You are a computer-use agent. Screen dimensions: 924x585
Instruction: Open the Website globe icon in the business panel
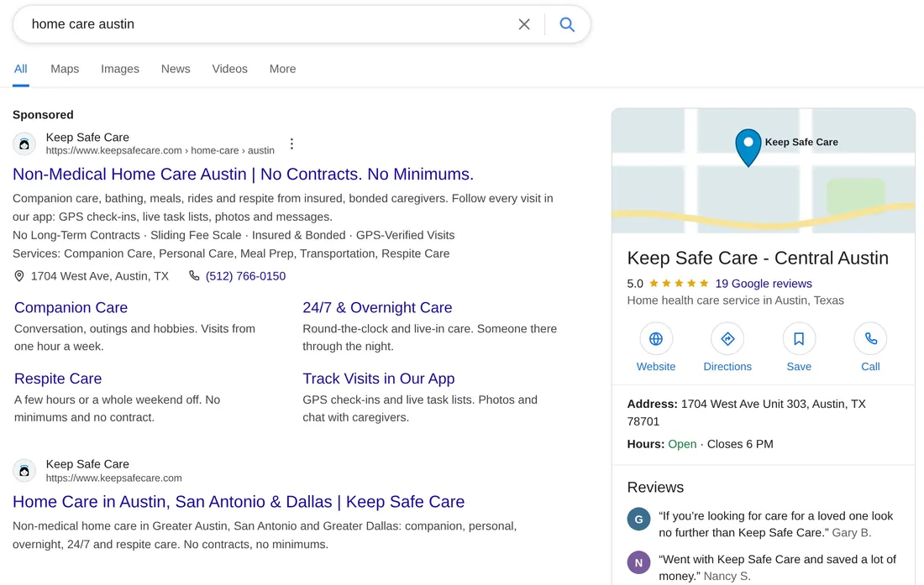[x=656, y=339]
